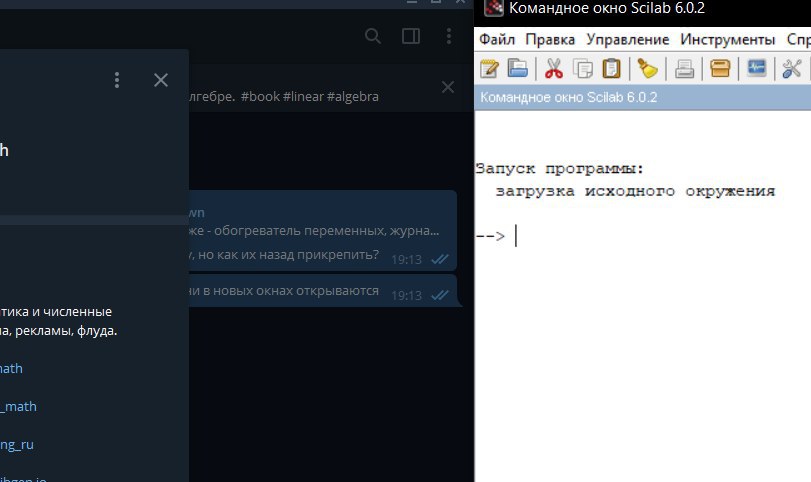Click the message about обогреватель переменных
This screenshot has width=811, height=482.
coord(323,231)
